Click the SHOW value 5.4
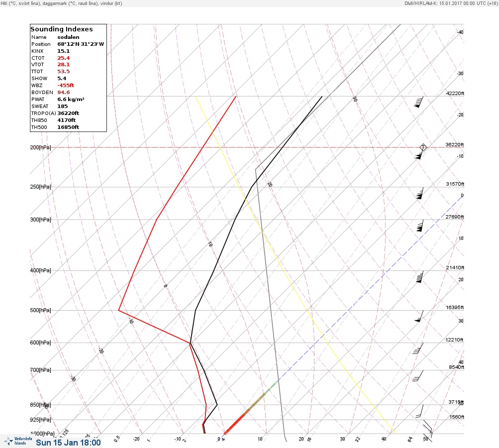The height and width of the screenshot is (448, 499). (x=62, y=79)
